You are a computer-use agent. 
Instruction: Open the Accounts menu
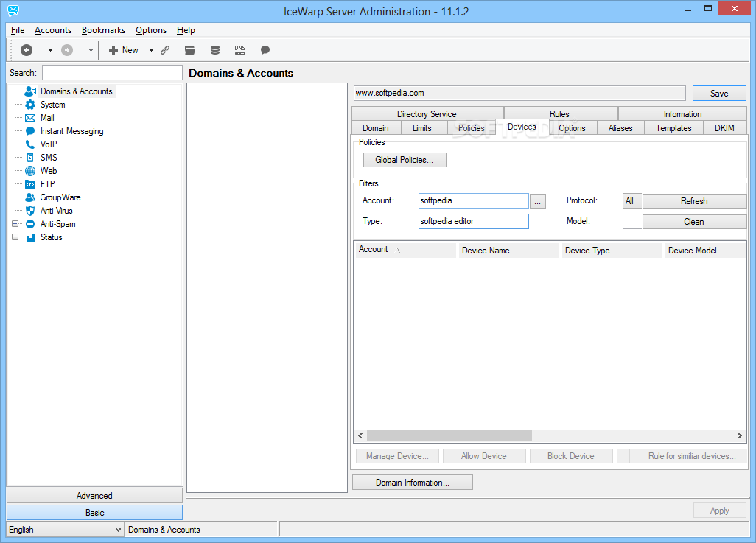pyautogui.click(x=53, y=30)
